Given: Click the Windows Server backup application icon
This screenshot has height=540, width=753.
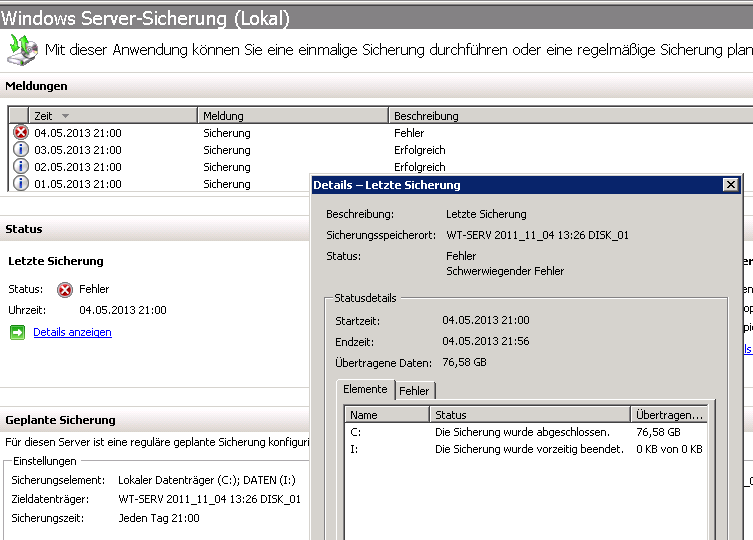Looking at the screenshot, I should click(x=22, y=49).
